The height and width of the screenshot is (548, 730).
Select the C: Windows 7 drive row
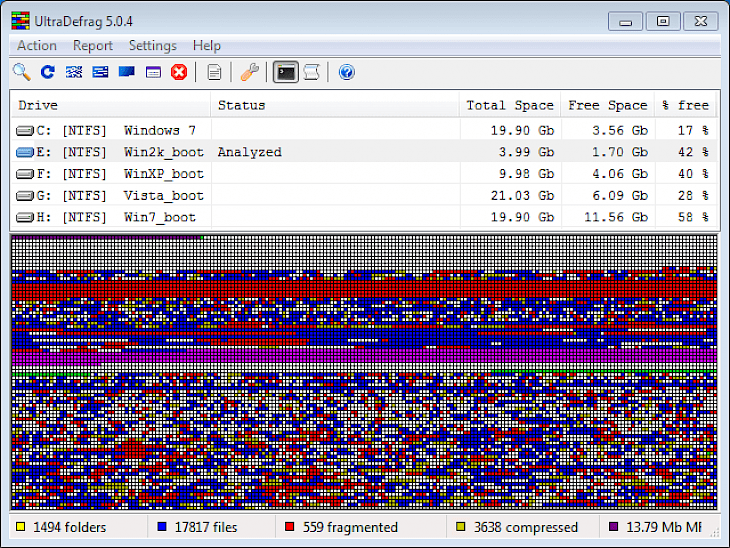pos(365,130)
